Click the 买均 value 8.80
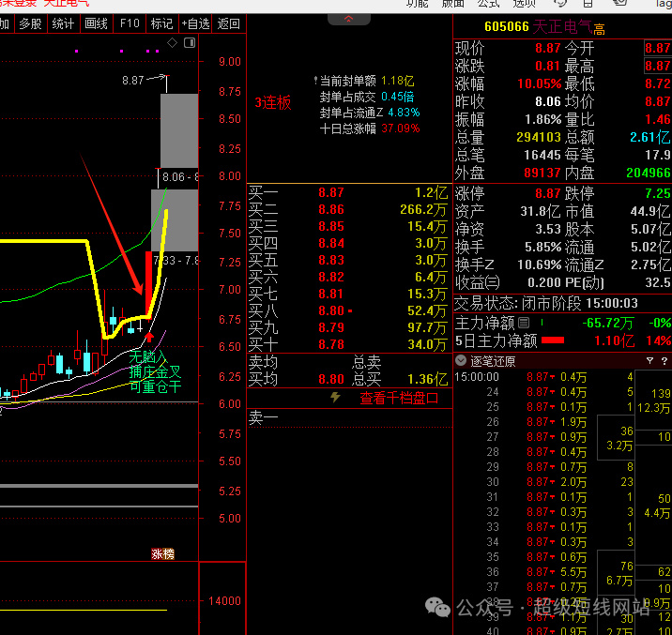 point(331,379)
